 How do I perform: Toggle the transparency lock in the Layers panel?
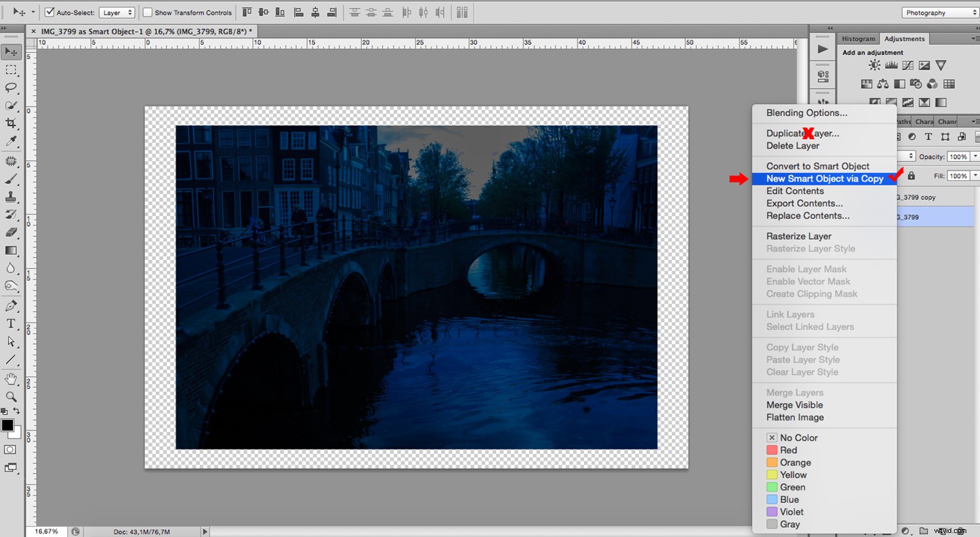click(x=911, y=175)
